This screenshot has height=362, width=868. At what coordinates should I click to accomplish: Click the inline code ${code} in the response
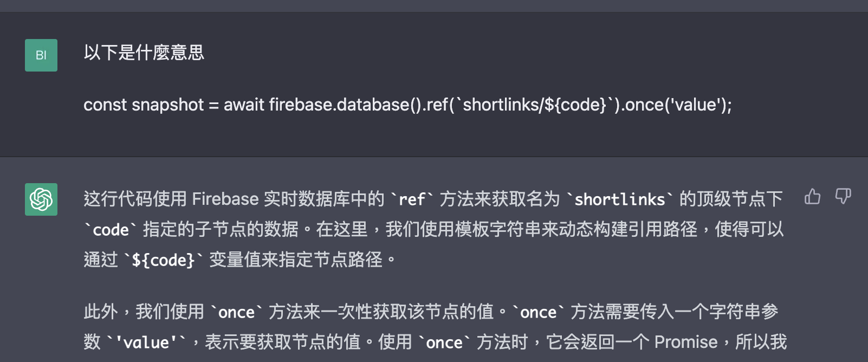point(163,261)
